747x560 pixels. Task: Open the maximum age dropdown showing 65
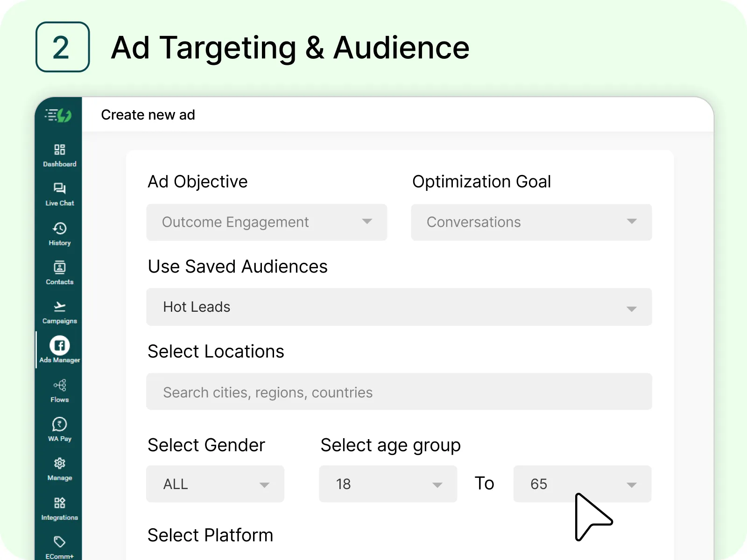[582, 484]
